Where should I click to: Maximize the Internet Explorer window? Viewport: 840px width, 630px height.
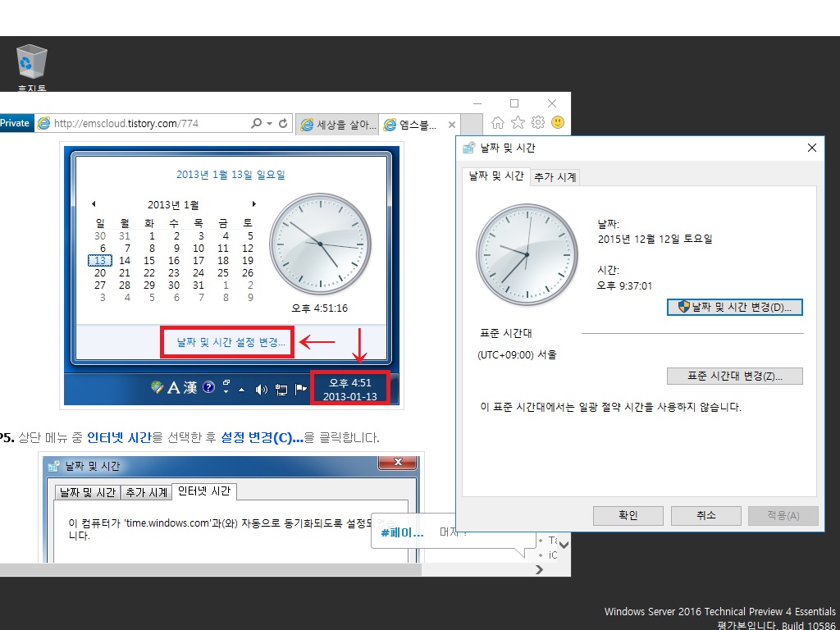click(514, 103)
